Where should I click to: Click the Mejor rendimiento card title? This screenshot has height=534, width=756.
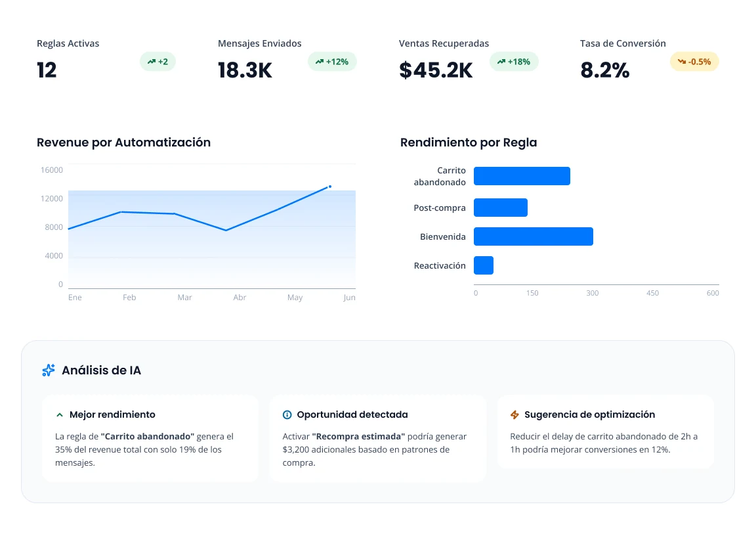[x=112, y=415]
